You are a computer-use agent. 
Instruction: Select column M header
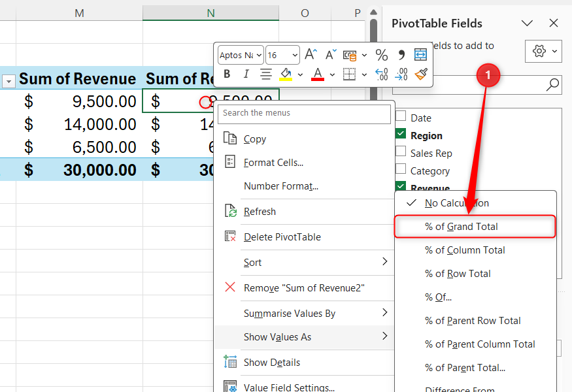click(x=79, y=13)
